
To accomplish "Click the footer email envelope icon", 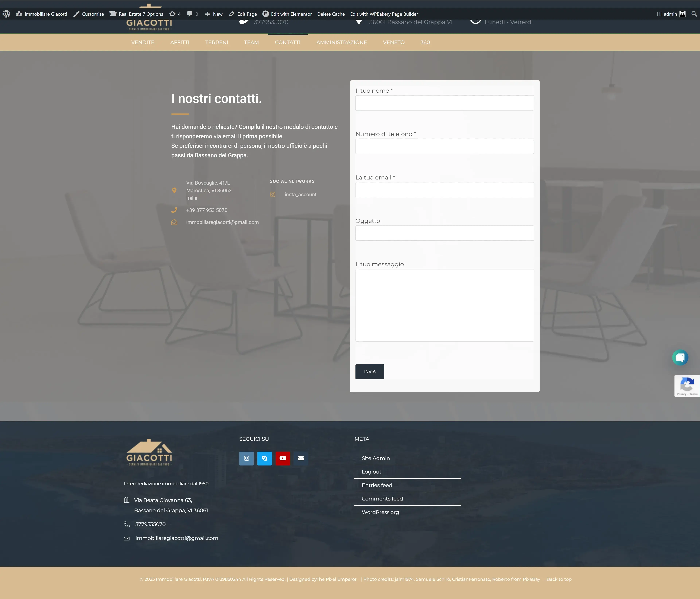I will pos(301,458).
